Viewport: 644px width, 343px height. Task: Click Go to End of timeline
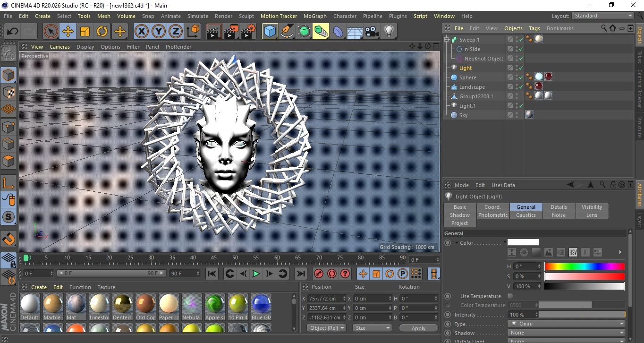pyautogui.click(x=300, y=274)
